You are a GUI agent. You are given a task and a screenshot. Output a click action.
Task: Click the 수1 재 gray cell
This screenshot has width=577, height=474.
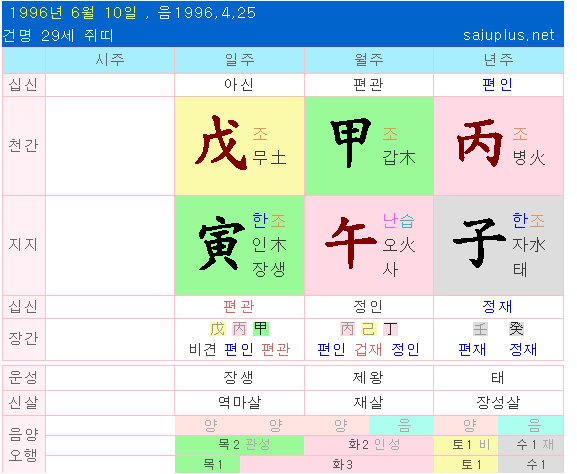[x=531, y=445]
